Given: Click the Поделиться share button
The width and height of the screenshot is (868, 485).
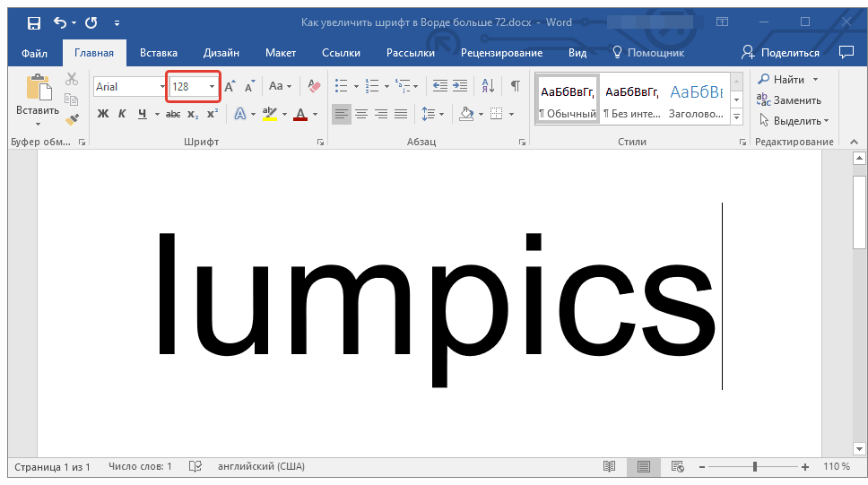Looking at the screenshot, I should pyautogui.click(x=780, y=53).
